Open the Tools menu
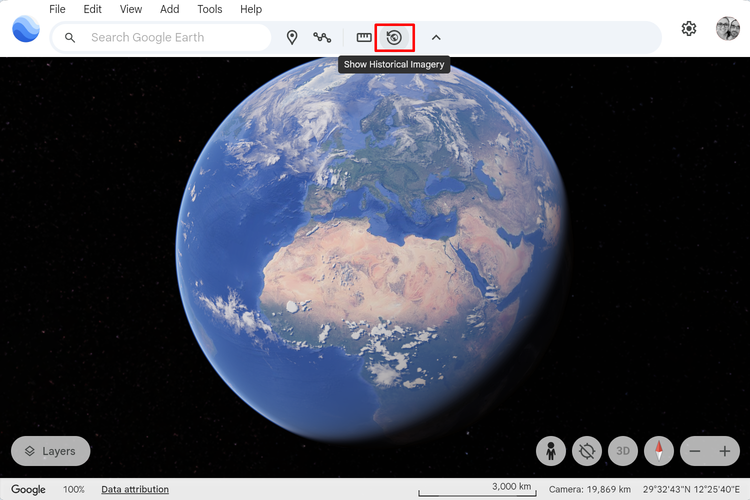Image resolution: width=750 pixels, height=500 pixels. pos(210,9)
